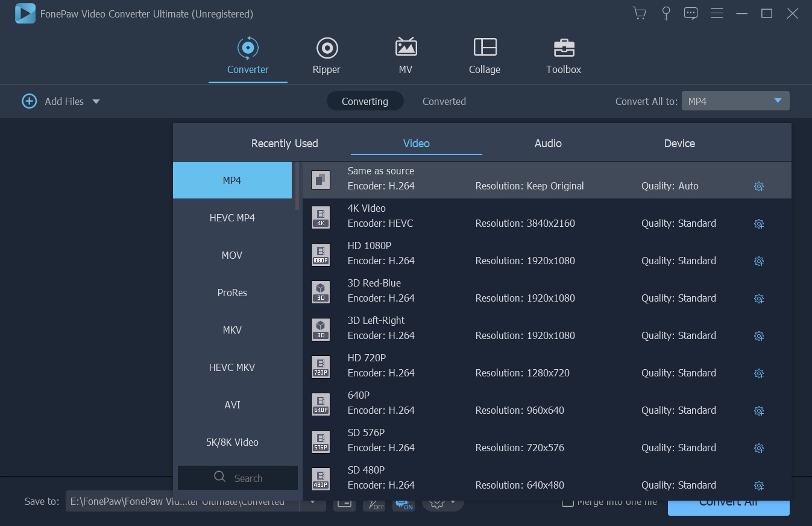
Task: Click the Add Files plus icon
Action: [29, 101]
